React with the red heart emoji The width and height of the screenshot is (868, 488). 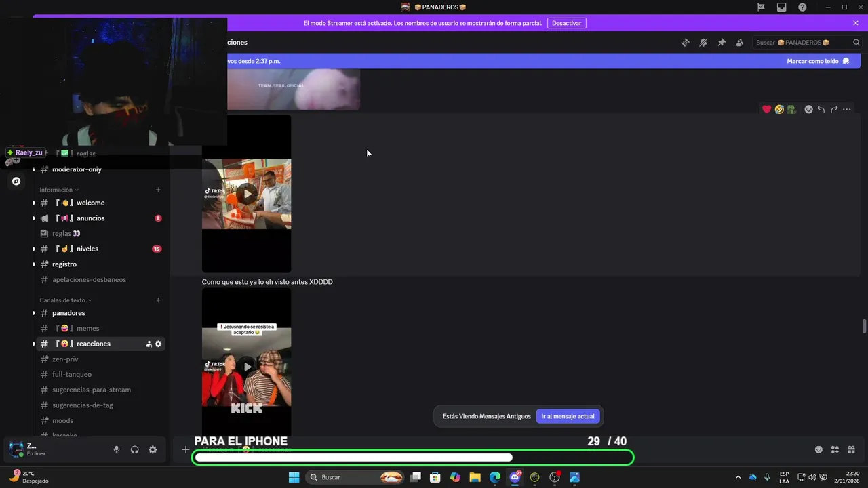point(767,109)
